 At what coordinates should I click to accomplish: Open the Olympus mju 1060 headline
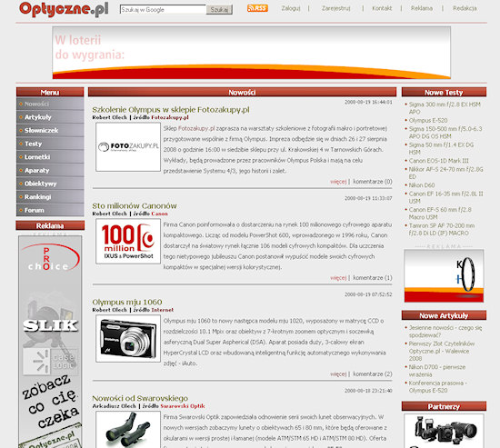coord(127,302)
